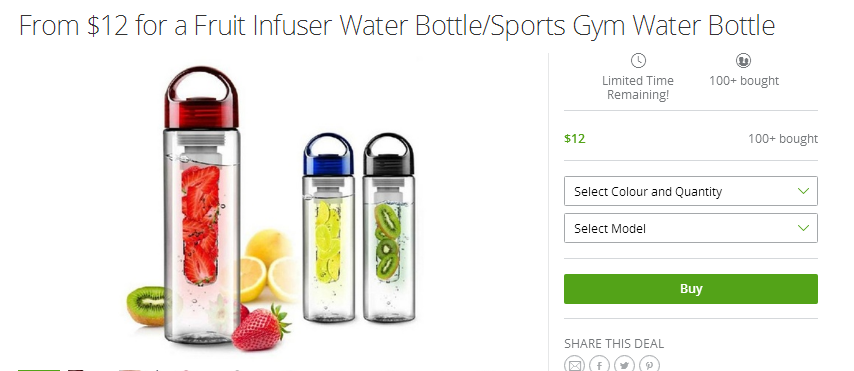Share this deal on Pinterest
This screenshot has width=854, height=371.
[x=649, y=364]
